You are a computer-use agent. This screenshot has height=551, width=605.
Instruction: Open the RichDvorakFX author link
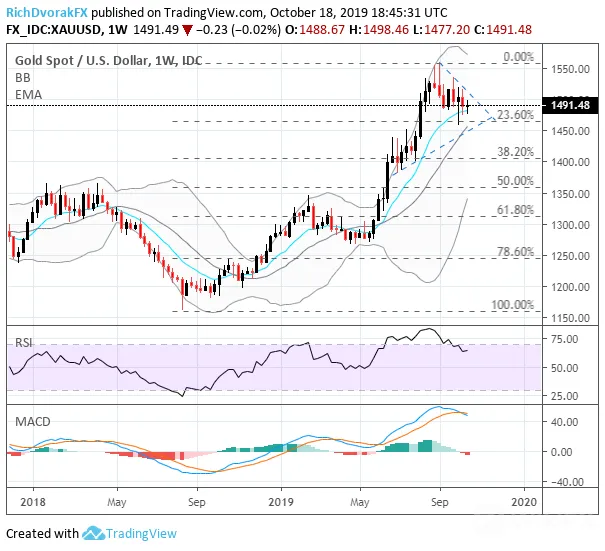[x=47, y=13]
